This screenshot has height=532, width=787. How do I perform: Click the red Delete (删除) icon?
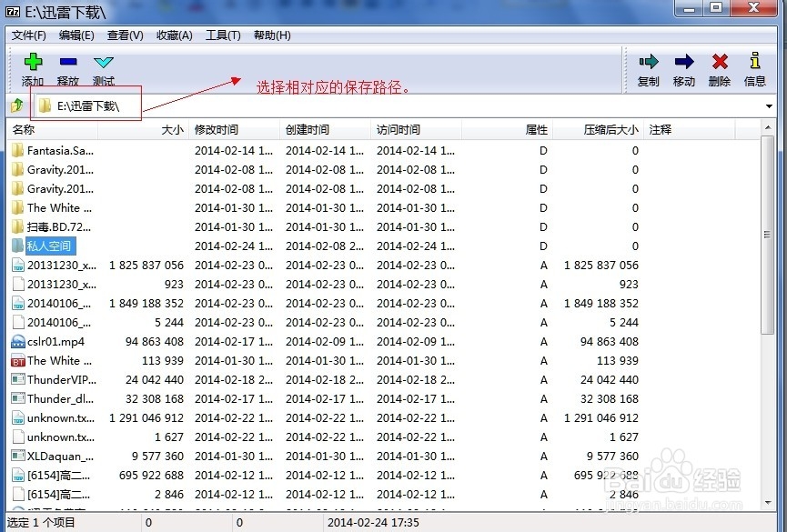(x=720, y=62)
